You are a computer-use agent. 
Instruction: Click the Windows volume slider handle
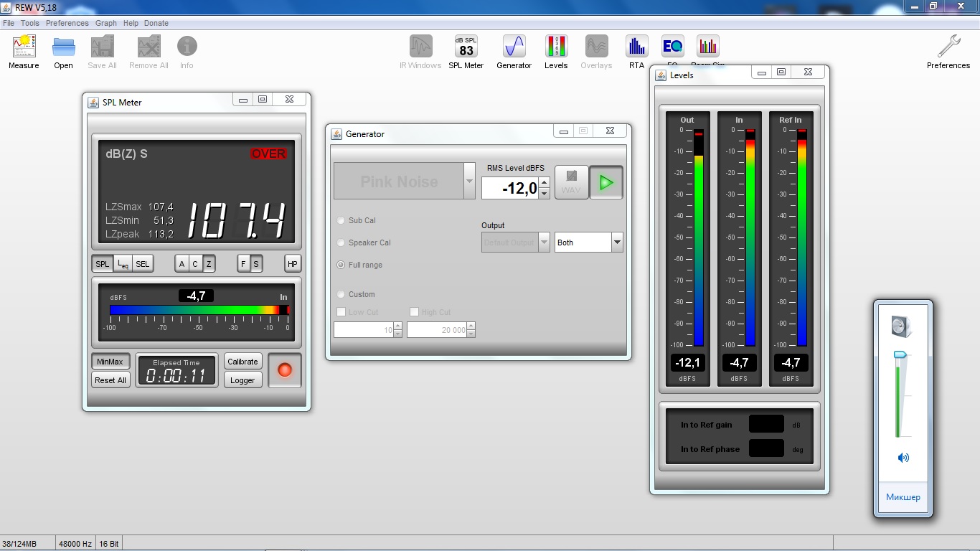(x=900, y=354)
